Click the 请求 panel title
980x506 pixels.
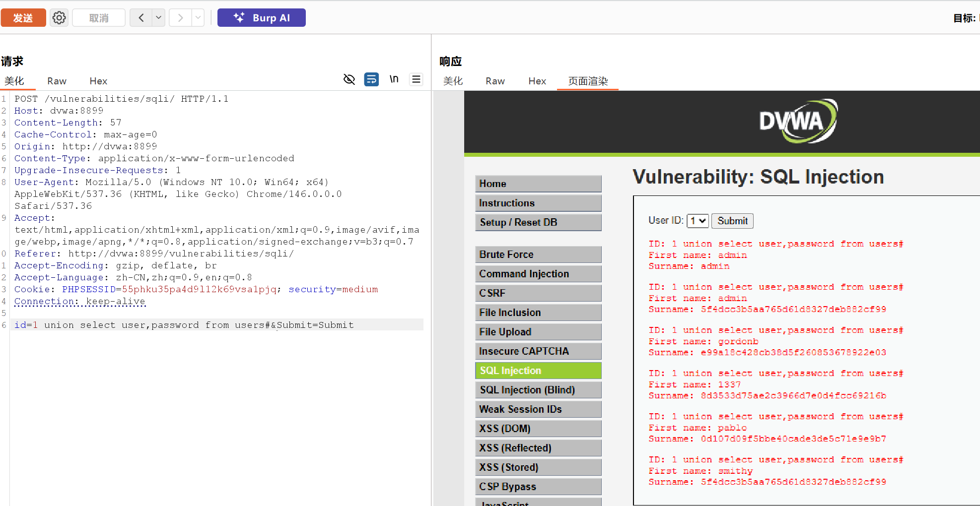pyautogui.click(x=12, y=61)
